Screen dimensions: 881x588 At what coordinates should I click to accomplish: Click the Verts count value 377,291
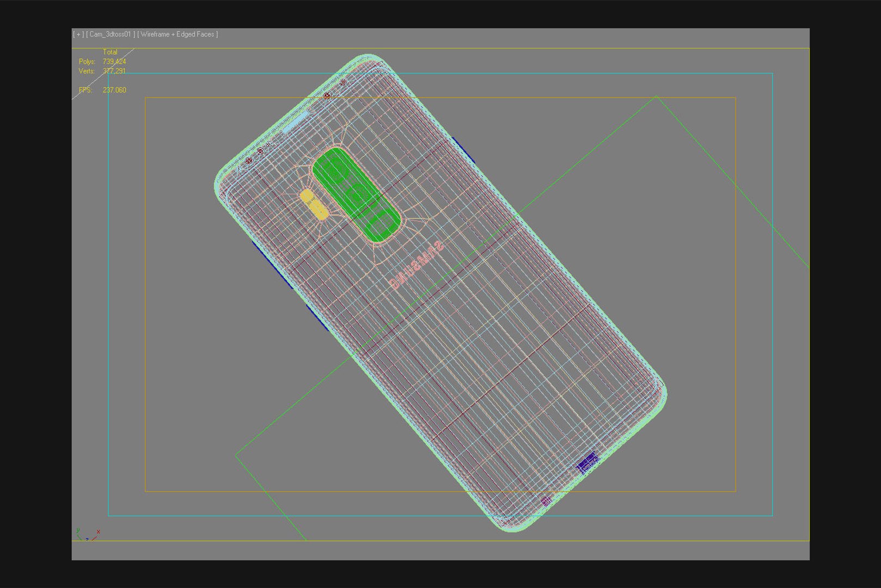(x=114, y=71)
